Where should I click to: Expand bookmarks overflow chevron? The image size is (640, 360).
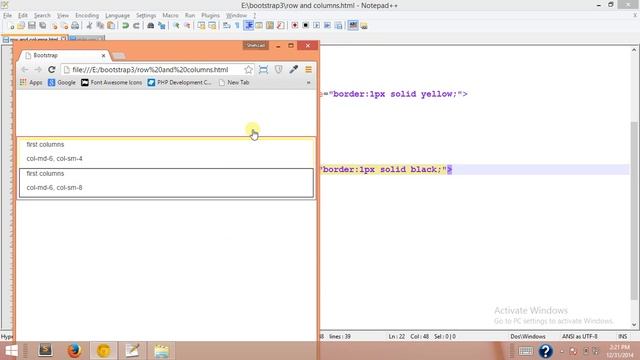tap(309, 82)
